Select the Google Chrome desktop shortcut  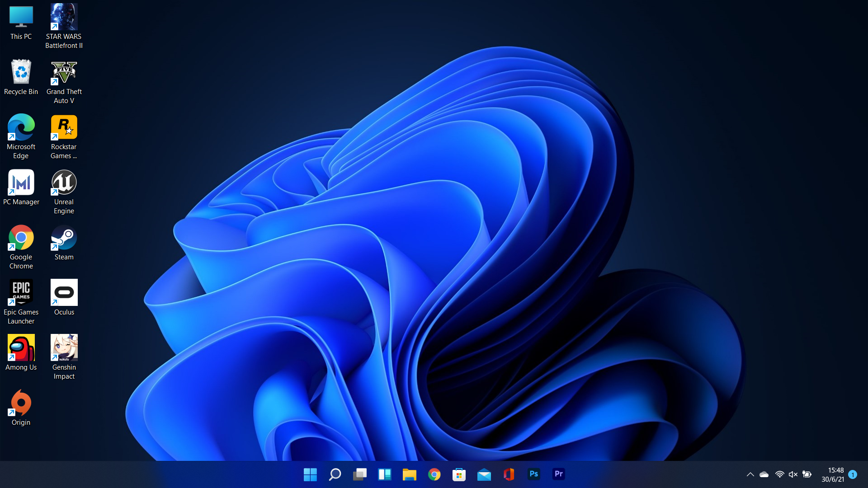[21, 247]
